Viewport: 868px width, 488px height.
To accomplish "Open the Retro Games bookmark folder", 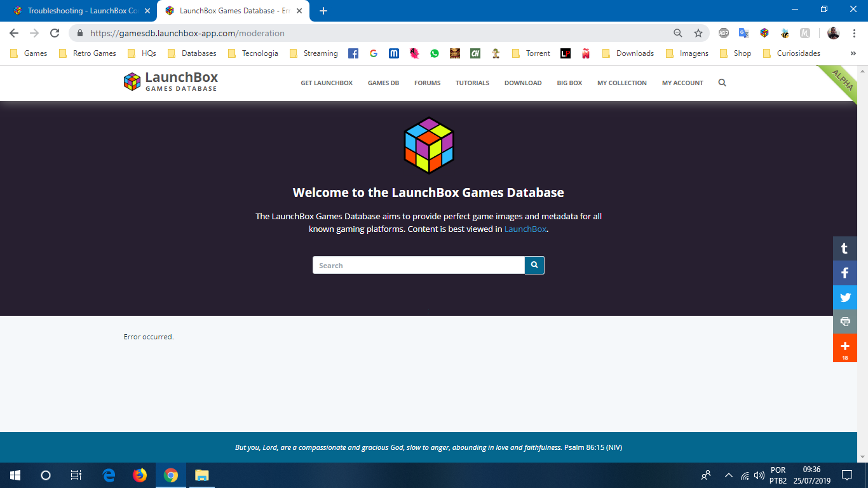I will 88,53.
